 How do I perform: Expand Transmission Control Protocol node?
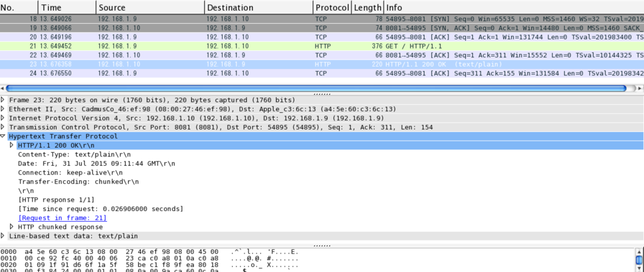pos(3,127)
